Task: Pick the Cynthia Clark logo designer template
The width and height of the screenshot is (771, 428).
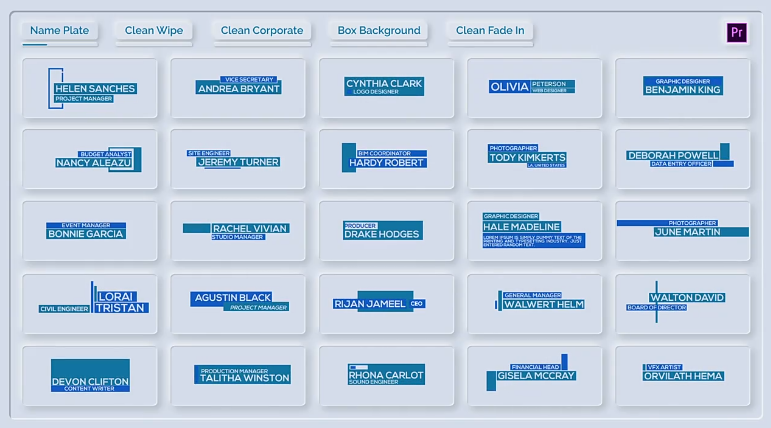Action: [386, 88]
